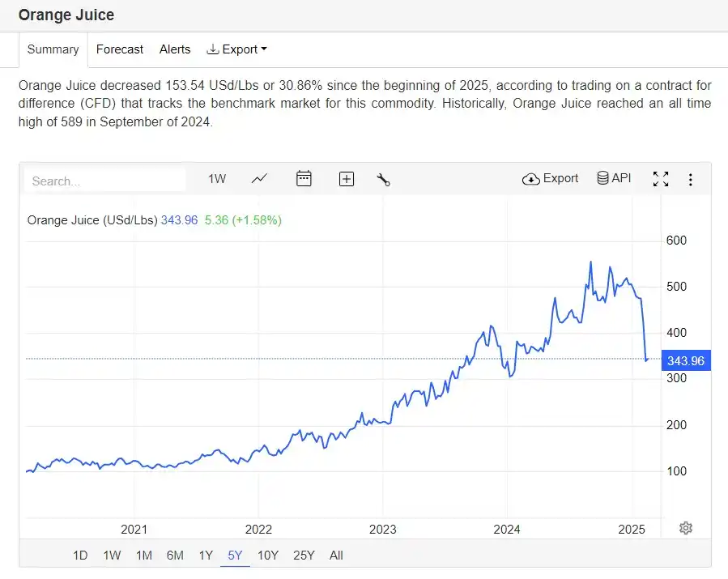Show the All time range
Image resolution: width=728 pixels, height=579 pixels.
pyautogui.click(x=336, y=556)
